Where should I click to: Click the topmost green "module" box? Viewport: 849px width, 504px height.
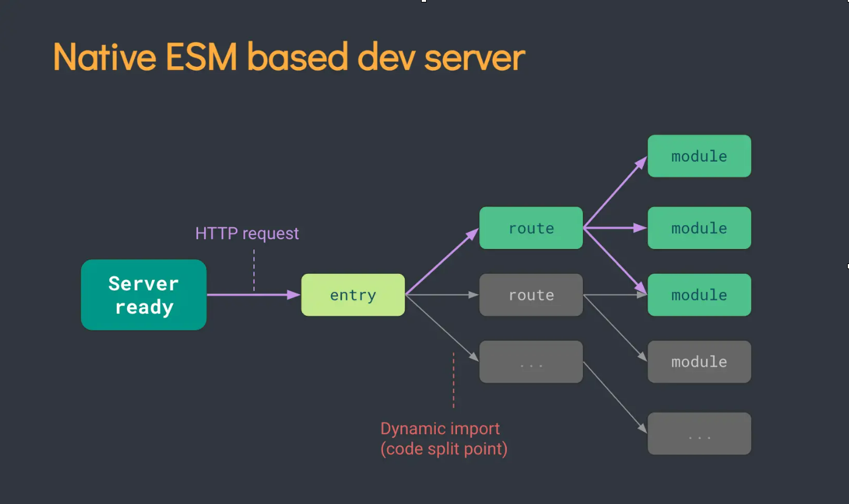click(x=699, y=156)
